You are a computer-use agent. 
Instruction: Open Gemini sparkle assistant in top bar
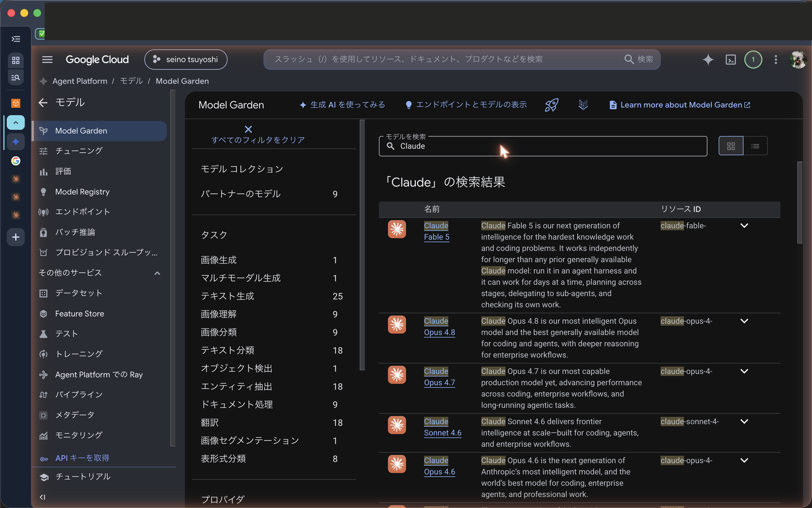708,60
